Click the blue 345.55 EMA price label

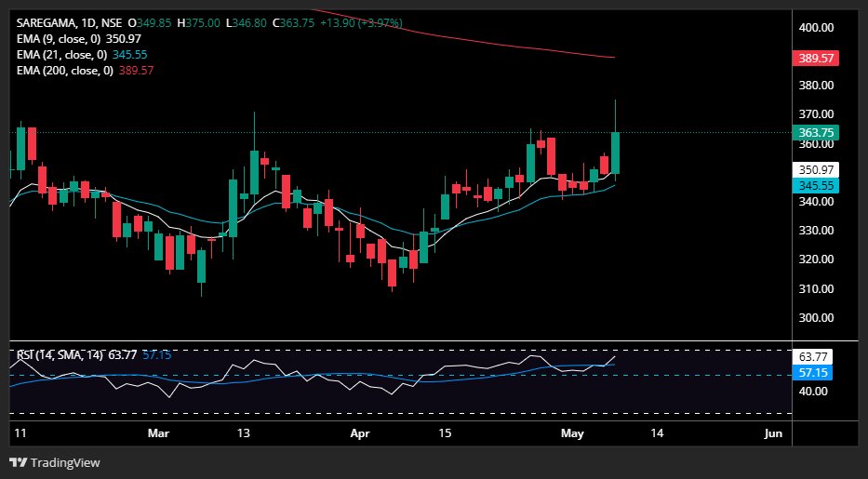tap(815, 186)
